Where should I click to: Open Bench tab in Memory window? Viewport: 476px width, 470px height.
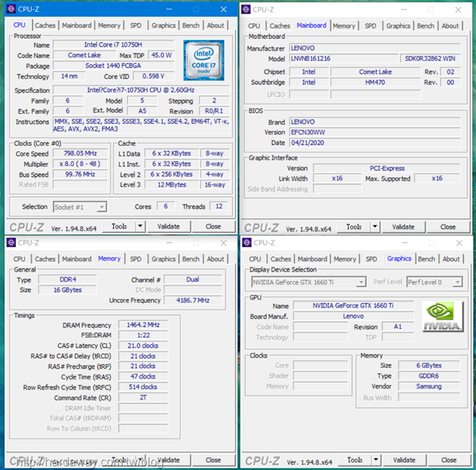191,259
